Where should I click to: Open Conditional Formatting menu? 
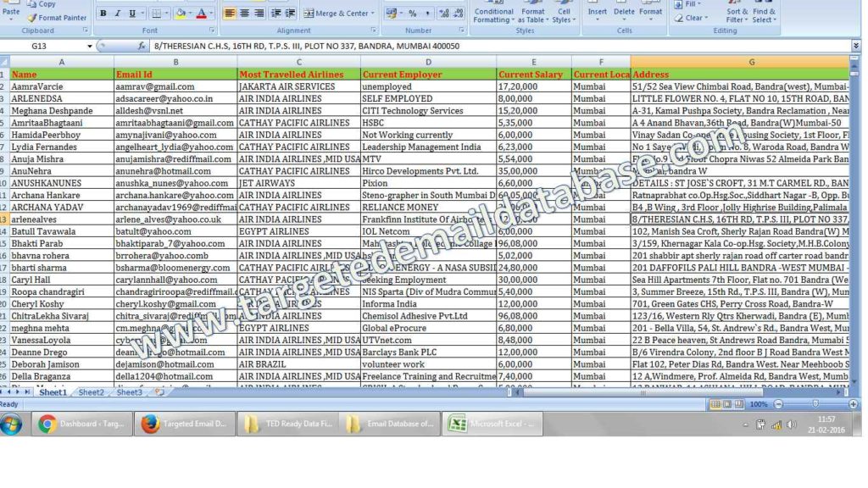click(x=493, y=14)
